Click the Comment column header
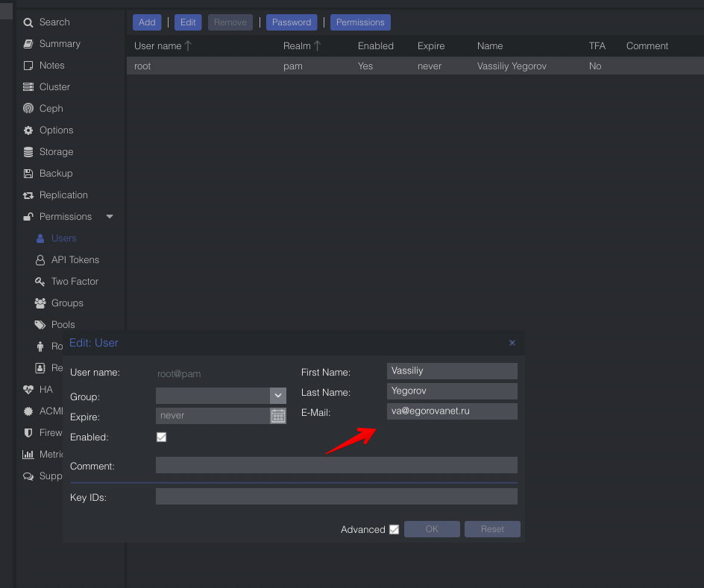704x588 pixels. point(647,45)
